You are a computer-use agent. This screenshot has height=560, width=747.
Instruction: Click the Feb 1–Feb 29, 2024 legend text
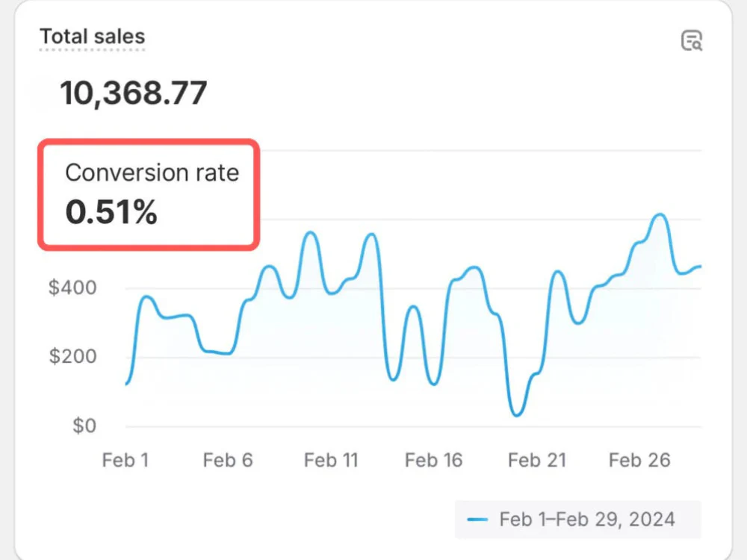pyautogui.click(x=587, y=519)
